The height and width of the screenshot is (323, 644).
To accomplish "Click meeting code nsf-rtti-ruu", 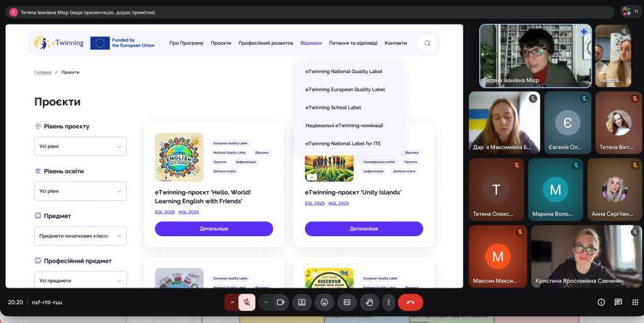I will (x=47, y=302).
